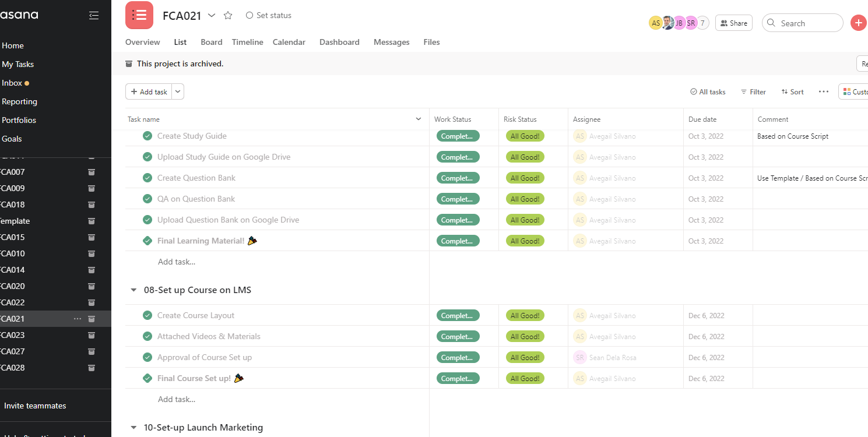Open the SR member avatar at top
Screen dimensions: 868x437
tap(691, 23)
